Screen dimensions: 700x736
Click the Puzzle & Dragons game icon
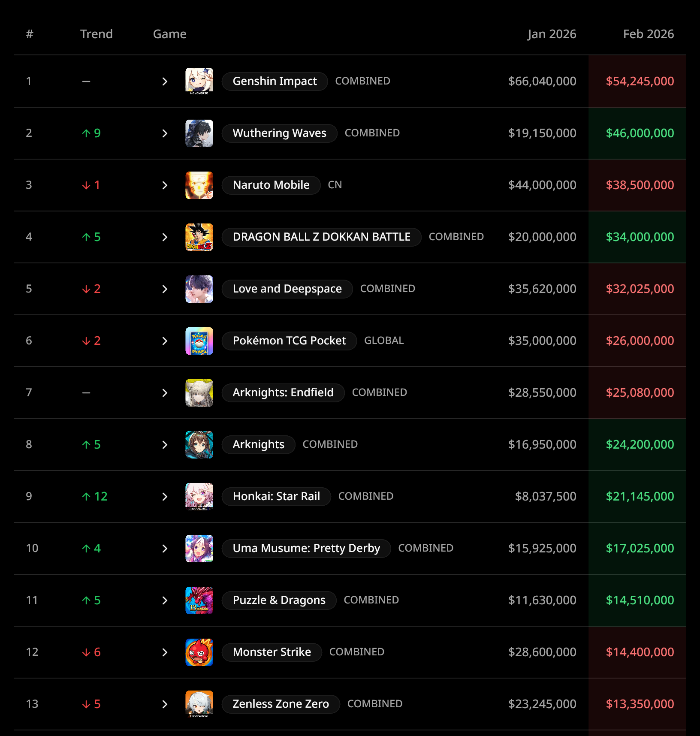pyautogui.click(x=199, y=600)
